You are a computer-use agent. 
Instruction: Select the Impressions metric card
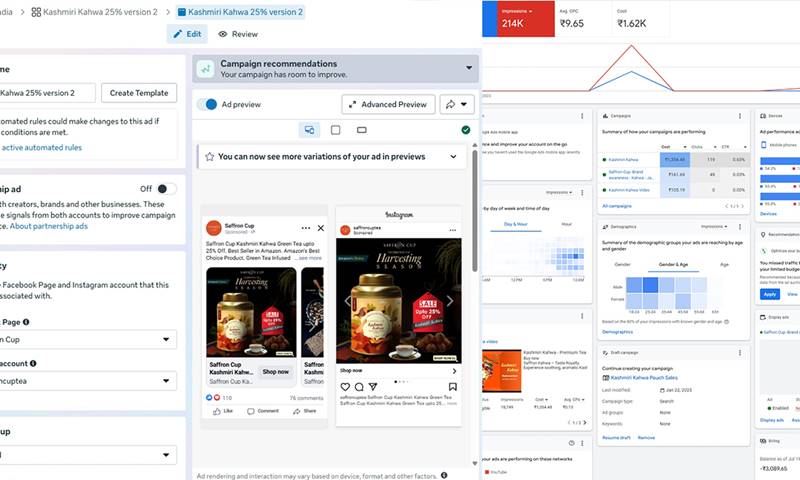tap(526, 18)
